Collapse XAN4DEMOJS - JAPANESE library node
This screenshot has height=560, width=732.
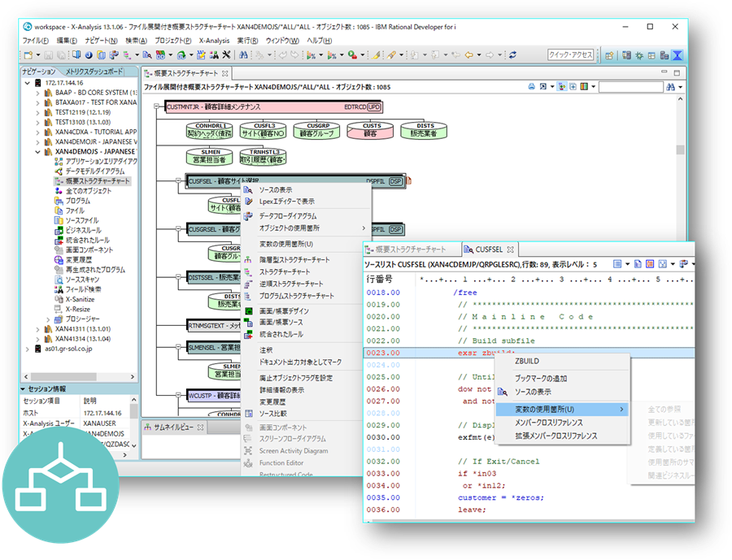tap(37, 152)
